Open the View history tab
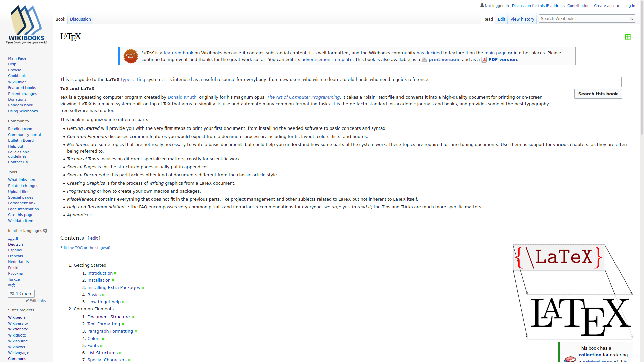This screenshot has height=362, width=644. (522, 19)
